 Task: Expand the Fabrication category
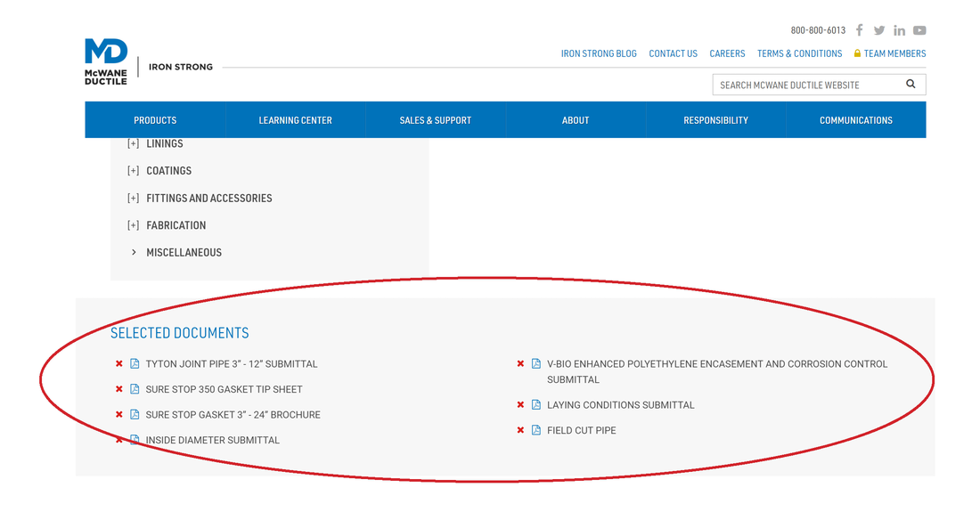[133, 225]
